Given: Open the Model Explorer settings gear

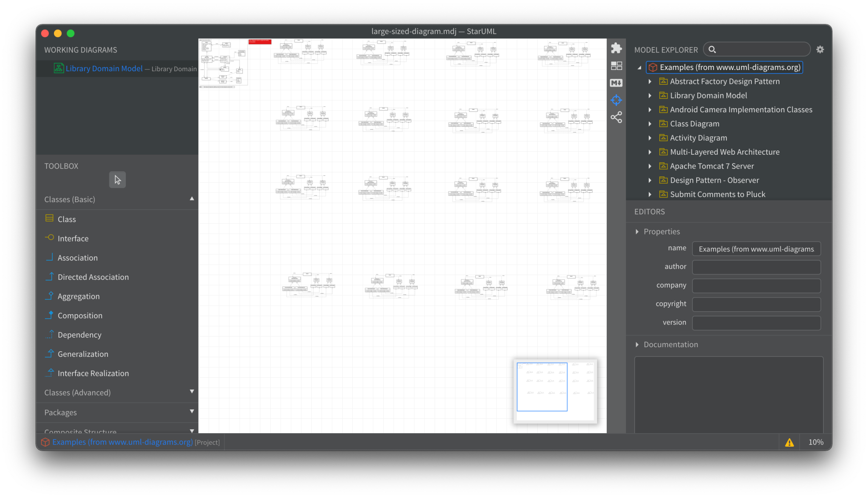Looking at the screenshot, I should coord(820,49).
